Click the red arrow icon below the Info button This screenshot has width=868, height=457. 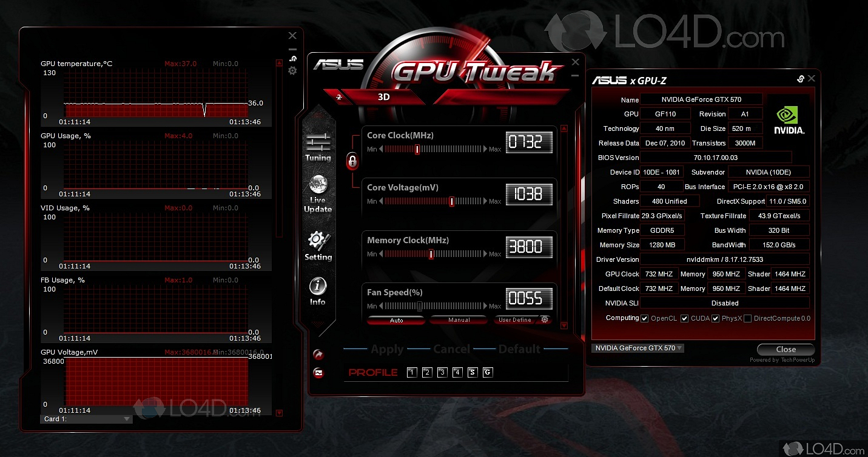318,355
